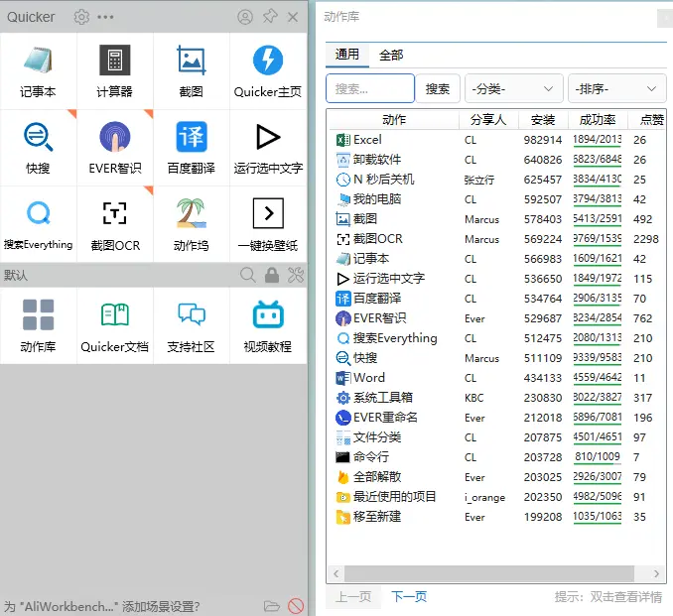Click the search magnifier in 默认 bar
This screenshot has width=673, height=616.
click(248, 275)
